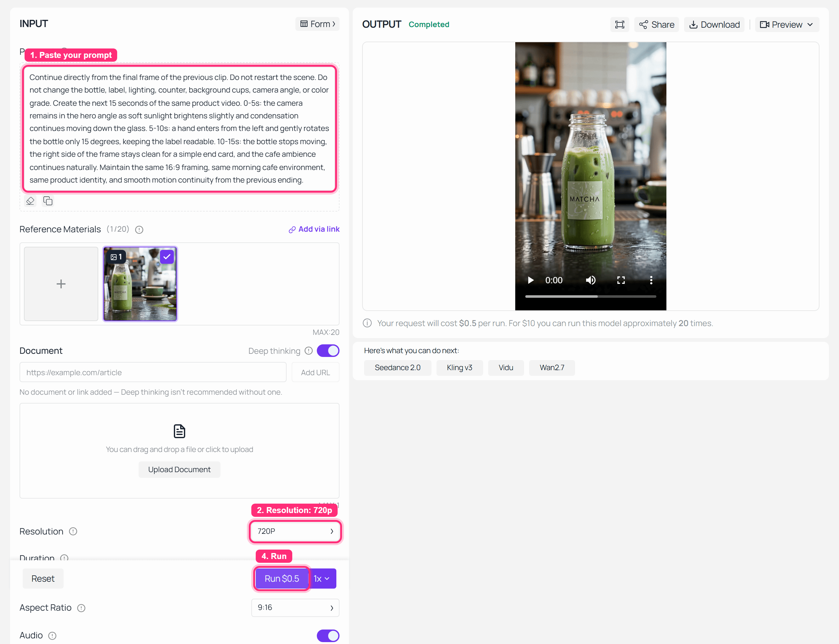Click the document upload icon
The width and height of the screenshot is (839, 644).
tap(180, 431)
